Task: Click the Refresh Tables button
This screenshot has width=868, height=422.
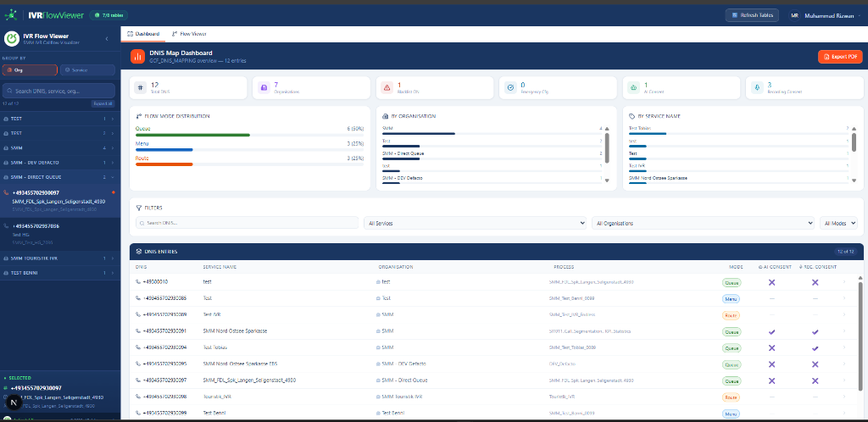Action: 753,15
